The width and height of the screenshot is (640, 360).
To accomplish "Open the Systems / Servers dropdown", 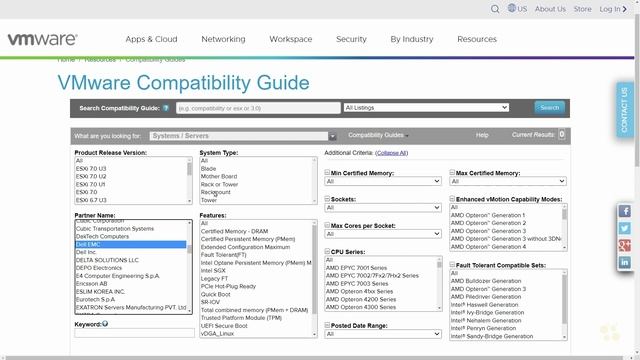I will [243, 136].
